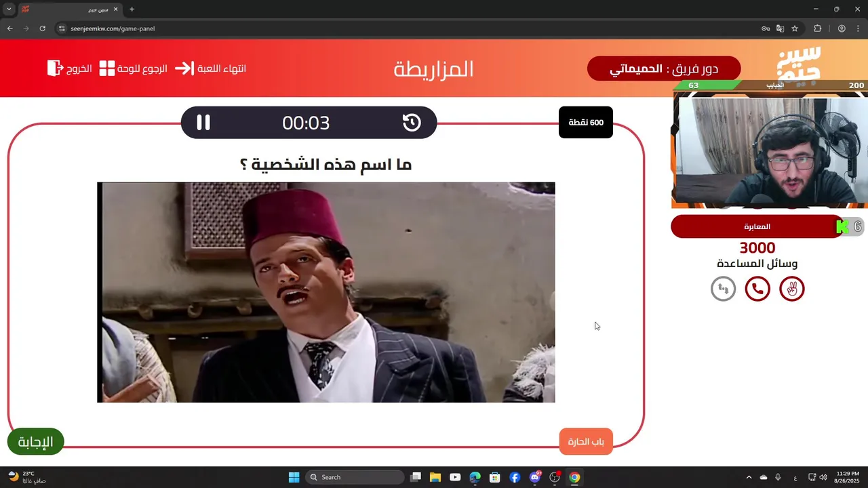The height and width of the screenshot is (488, 868).
Task: Open the clock showing 11:29 PM
Action: (x=848, y=477)
